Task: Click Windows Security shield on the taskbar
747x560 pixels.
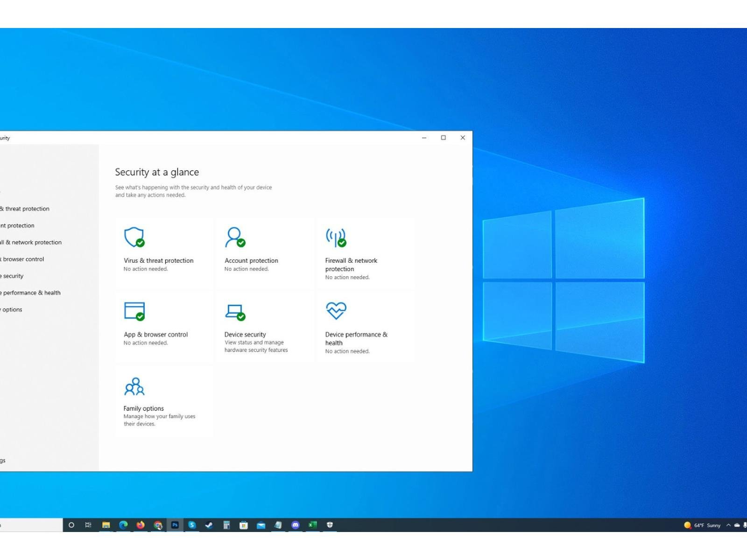Action: tap(330, 525)
